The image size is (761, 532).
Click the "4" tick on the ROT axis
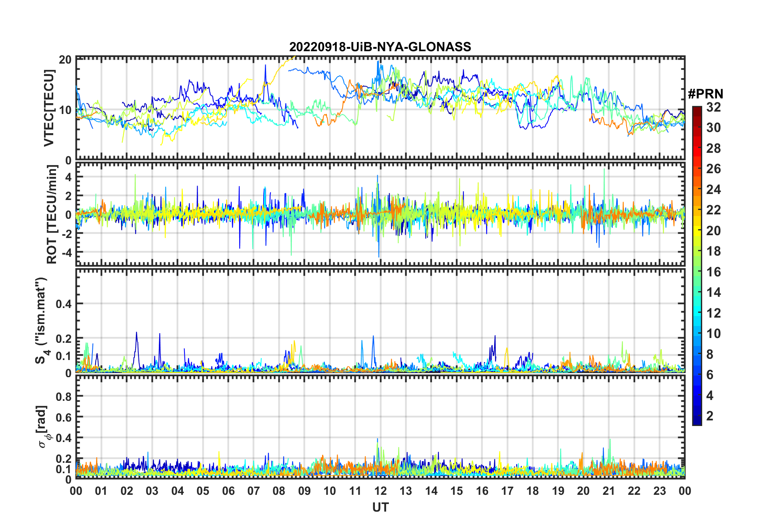click(68, 177)
